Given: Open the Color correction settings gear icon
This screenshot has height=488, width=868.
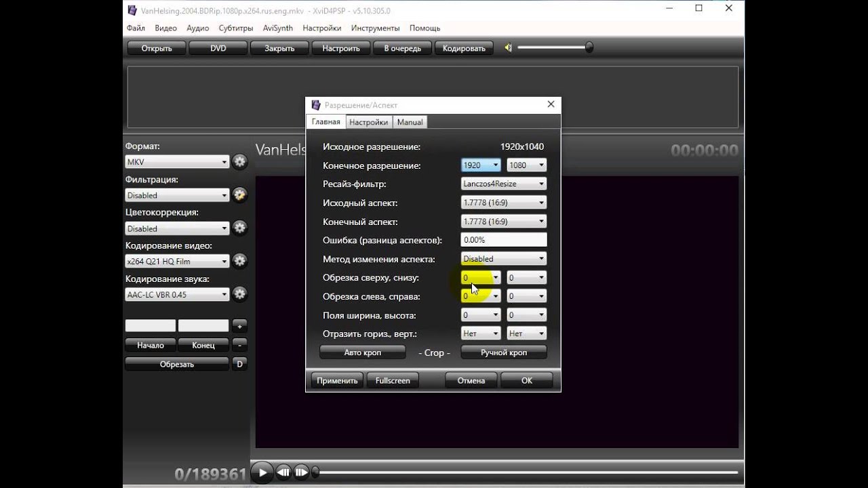Looking at the screenshot, I should click(239, 228).
